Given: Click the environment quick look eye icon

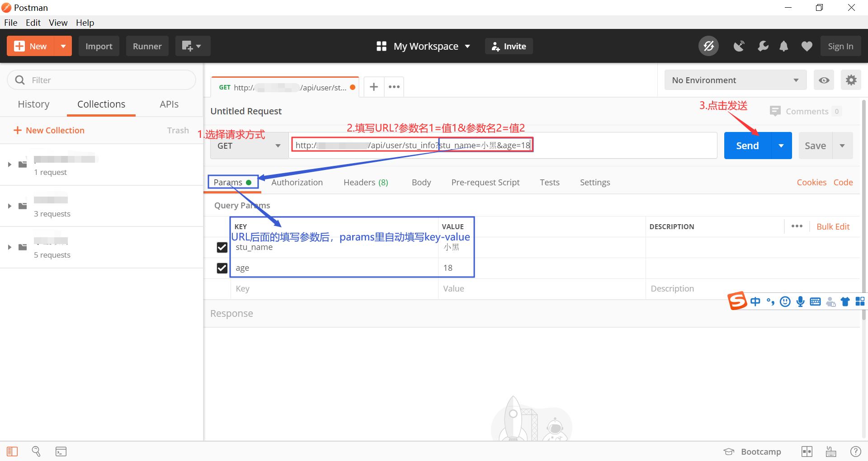Looking at the screenshot, I should (x=824, y=80).
